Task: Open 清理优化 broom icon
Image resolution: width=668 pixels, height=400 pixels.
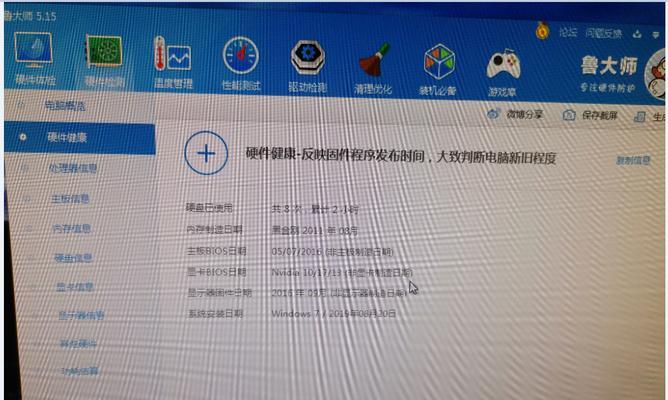Action: (374, 59)
